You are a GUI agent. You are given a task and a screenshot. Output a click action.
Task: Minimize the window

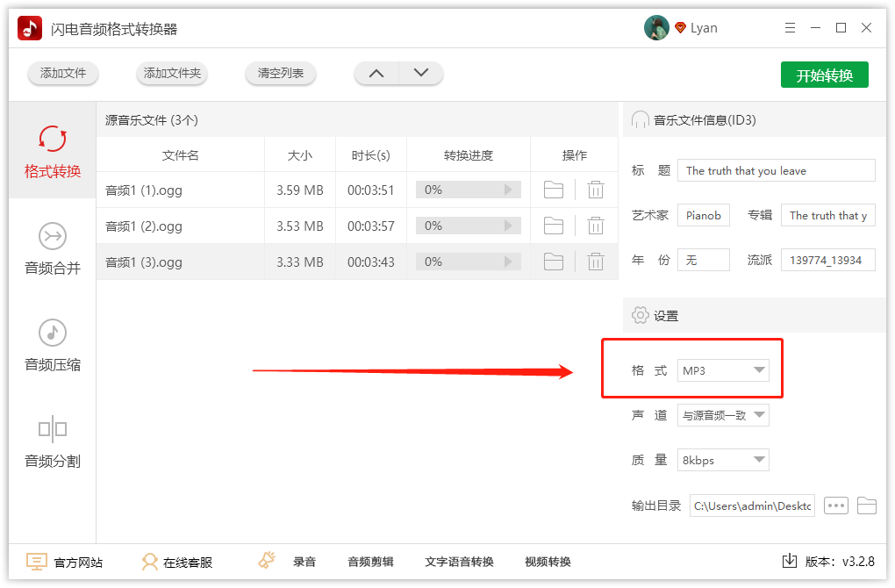point(815,27)
